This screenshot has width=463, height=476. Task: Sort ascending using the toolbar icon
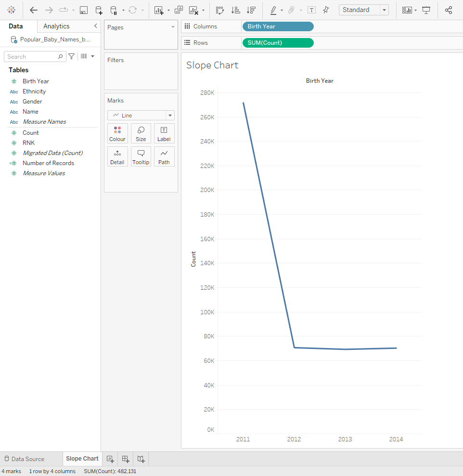(235, 10)
